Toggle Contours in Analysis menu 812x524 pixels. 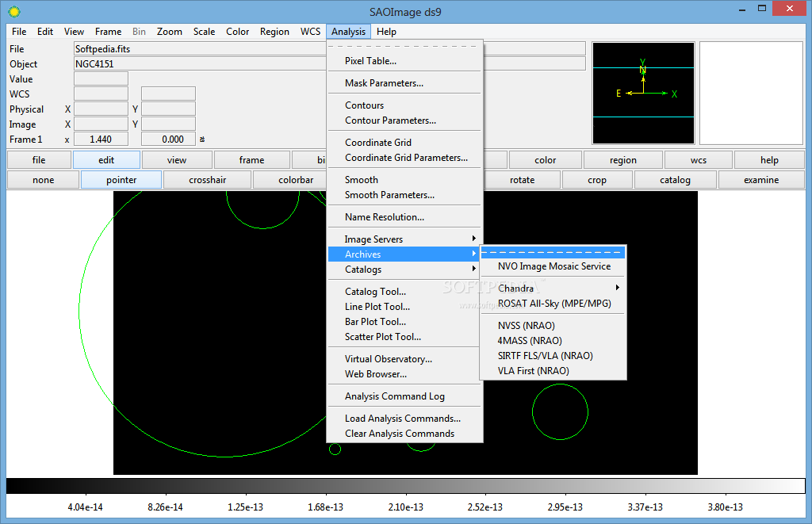tap(405, 105)
